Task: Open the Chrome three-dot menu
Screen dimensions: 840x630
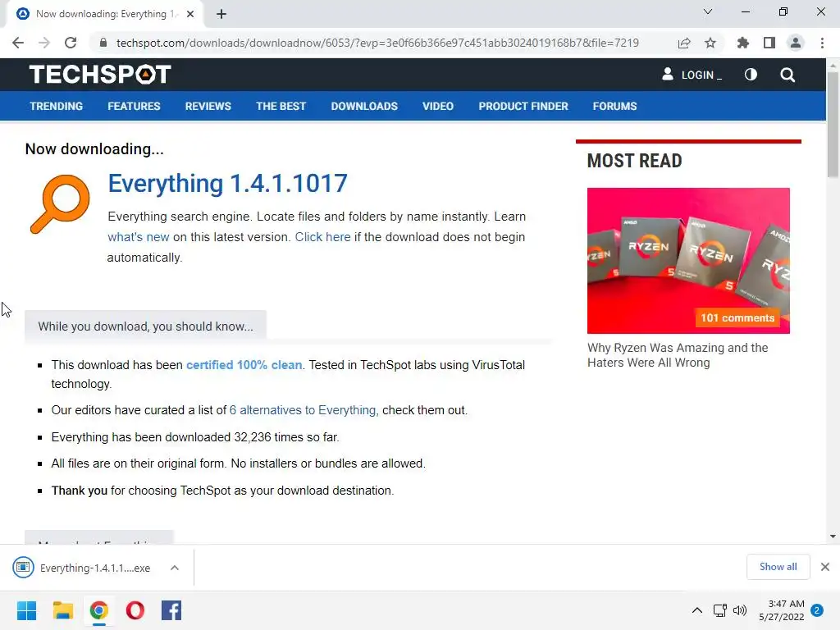Action: [x=822, y=43]
